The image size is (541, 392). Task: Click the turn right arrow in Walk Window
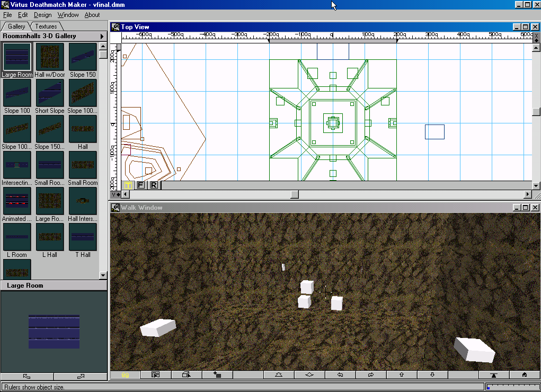[x=371, y=375]
